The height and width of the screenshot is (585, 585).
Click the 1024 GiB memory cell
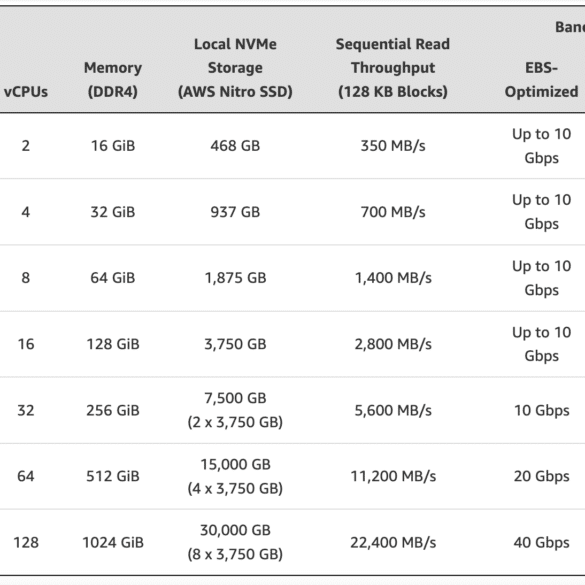tap(113, 542)
